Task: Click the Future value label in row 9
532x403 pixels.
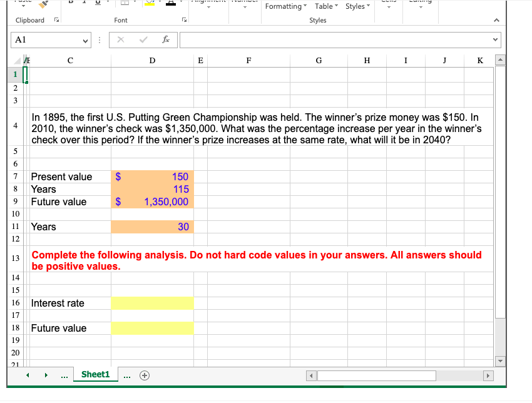Action: click(59, 202)
